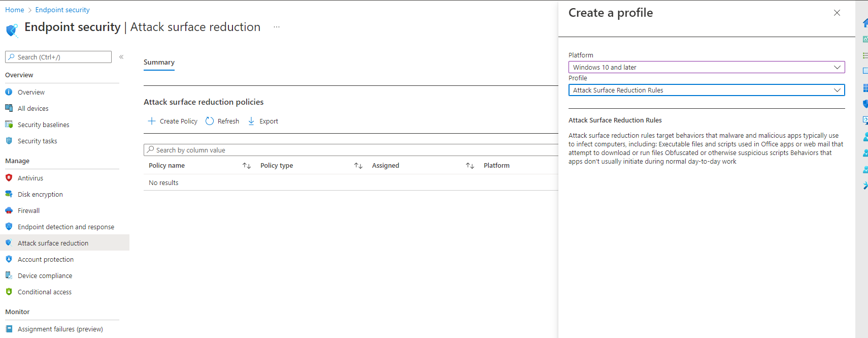Click the Endpoint security shield icon beside the page title
Image resolution: width=868 pixels, height=338 pixels.
coord(12,29)
